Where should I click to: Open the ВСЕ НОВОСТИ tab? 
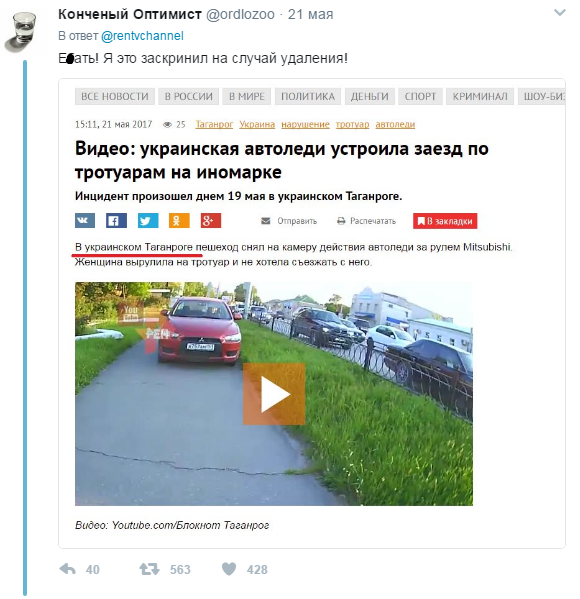[115, 96]
